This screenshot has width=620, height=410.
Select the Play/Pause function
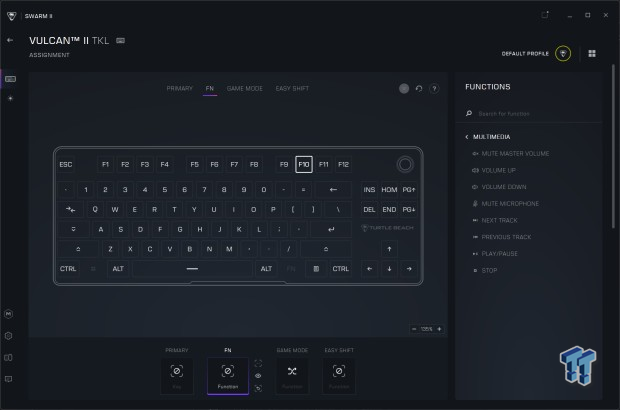[x=495, y=253]
